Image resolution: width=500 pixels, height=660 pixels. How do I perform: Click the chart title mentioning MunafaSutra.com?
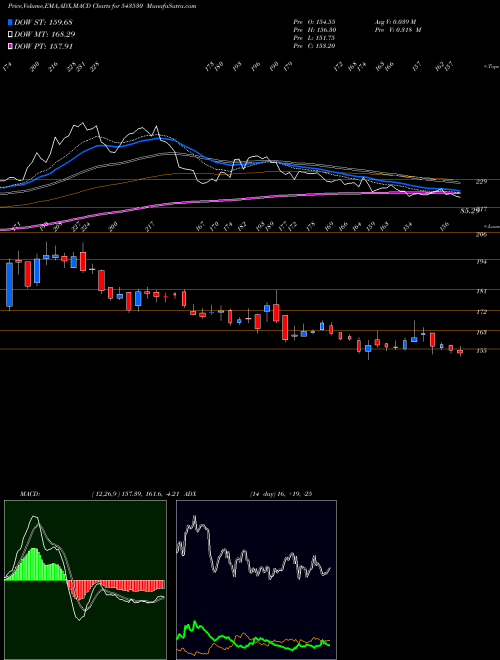pyautogui.click(x=102, y=6)
